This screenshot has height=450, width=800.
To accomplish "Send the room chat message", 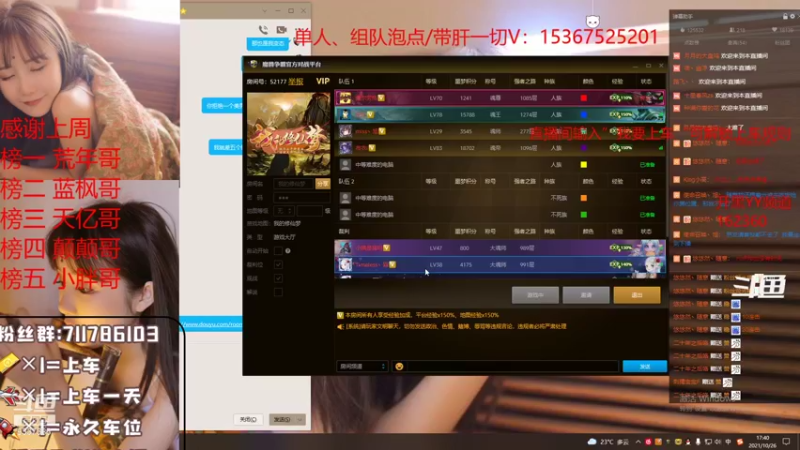I will [644, 366].
